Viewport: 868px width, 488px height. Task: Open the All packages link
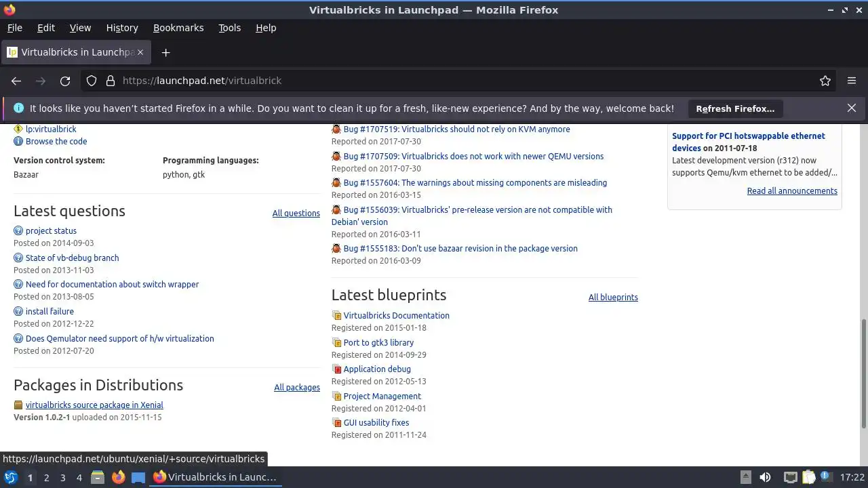point(297,388)
